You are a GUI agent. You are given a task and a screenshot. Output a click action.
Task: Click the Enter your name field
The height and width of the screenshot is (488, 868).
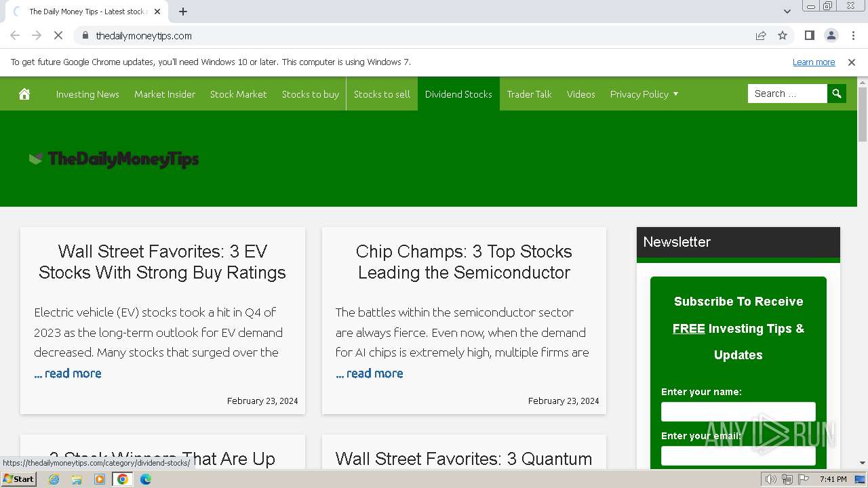coord(738,411)
